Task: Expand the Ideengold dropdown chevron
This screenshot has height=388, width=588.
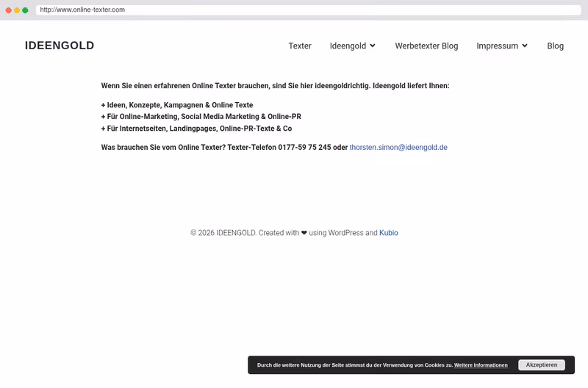Action: tap(373, 46)
